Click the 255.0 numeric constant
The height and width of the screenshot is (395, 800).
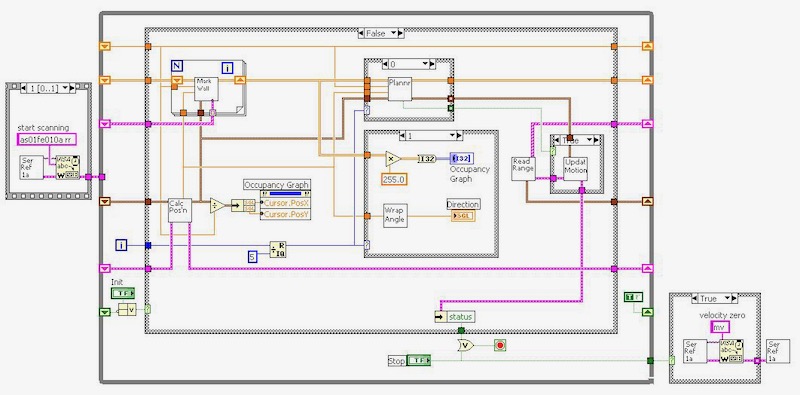(x=394, y=179)
